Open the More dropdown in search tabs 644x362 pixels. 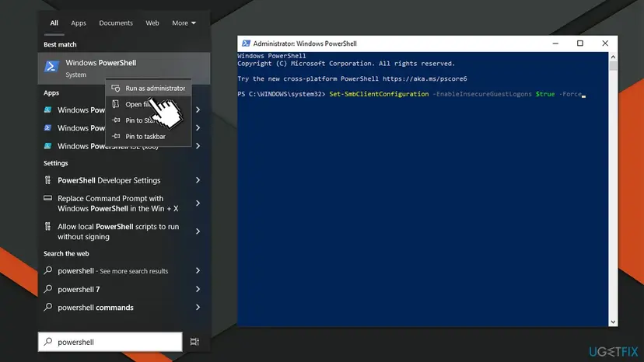point(184,23)
